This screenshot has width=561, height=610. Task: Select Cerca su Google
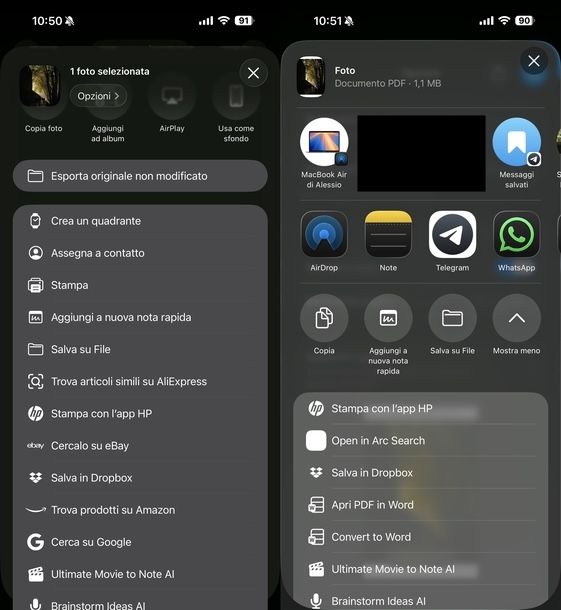140,542
